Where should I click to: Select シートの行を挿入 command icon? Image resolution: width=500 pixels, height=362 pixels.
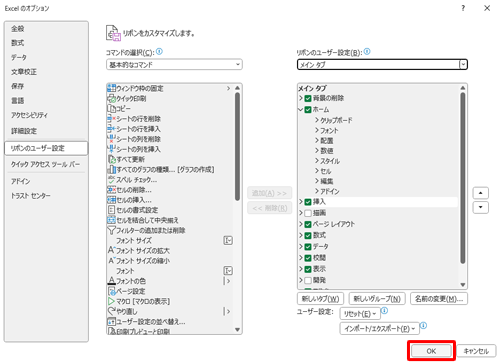click(x=111, y=129)
